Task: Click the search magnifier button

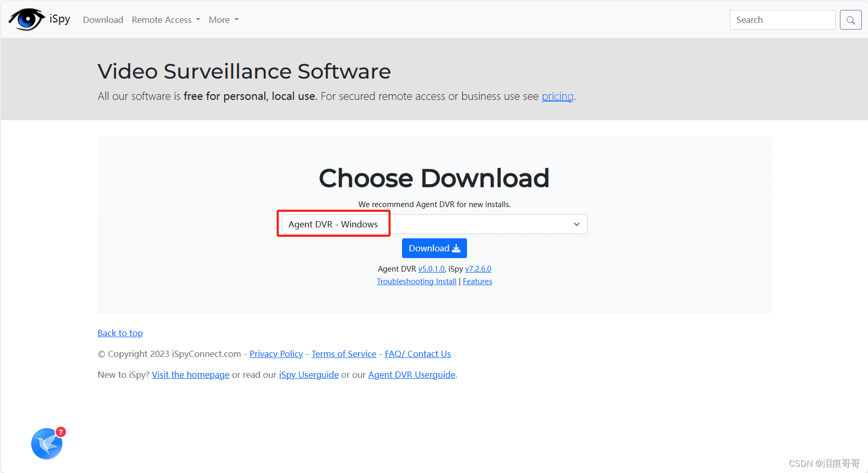Action: 850,20
